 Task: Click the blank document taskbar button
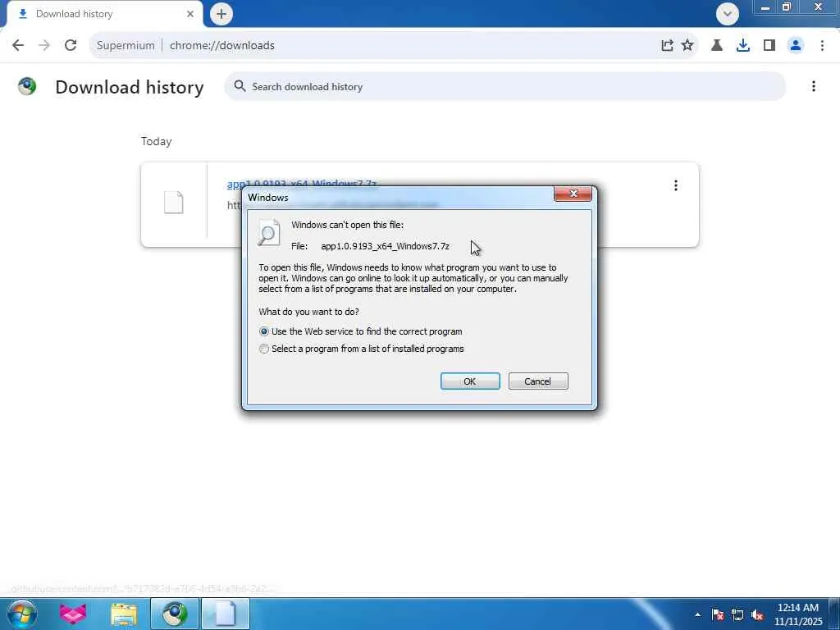click(226, 614)
